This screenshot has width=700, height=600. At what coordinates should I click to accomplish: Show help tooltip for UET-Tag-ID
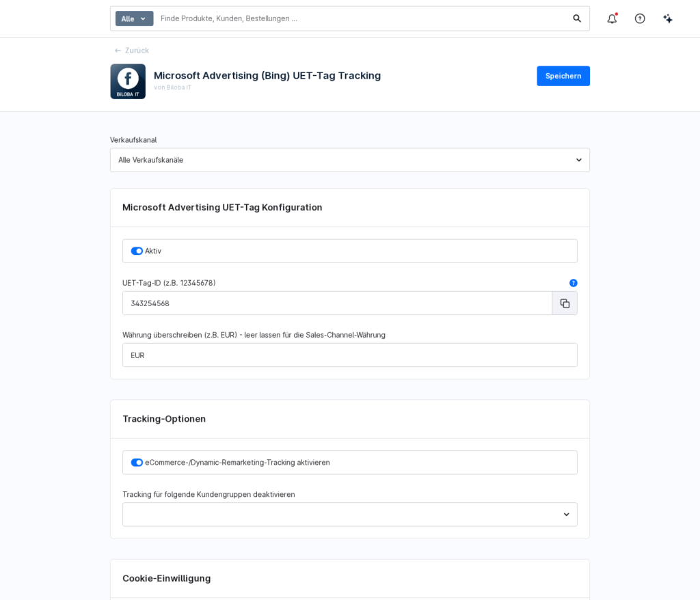[x=574, y=283]
